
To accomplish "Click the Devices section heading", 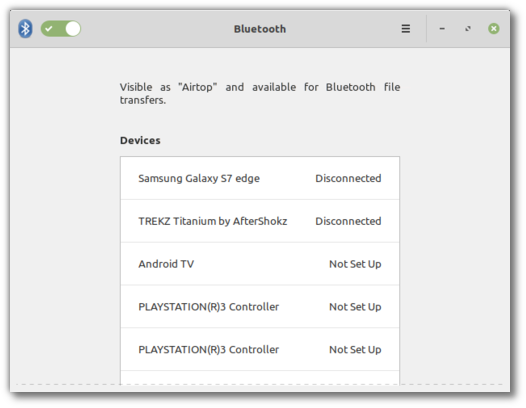I will point(140,140).
